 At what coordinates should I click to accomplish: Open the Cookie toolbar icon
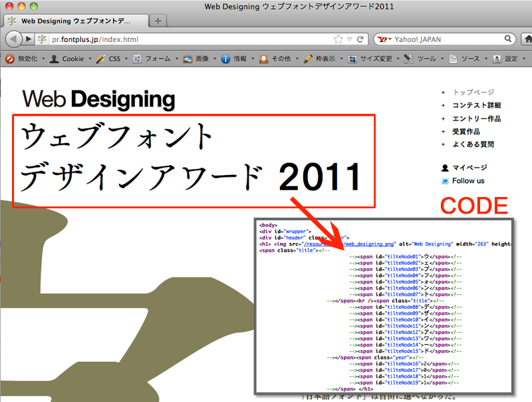click(x=54, y=59)
